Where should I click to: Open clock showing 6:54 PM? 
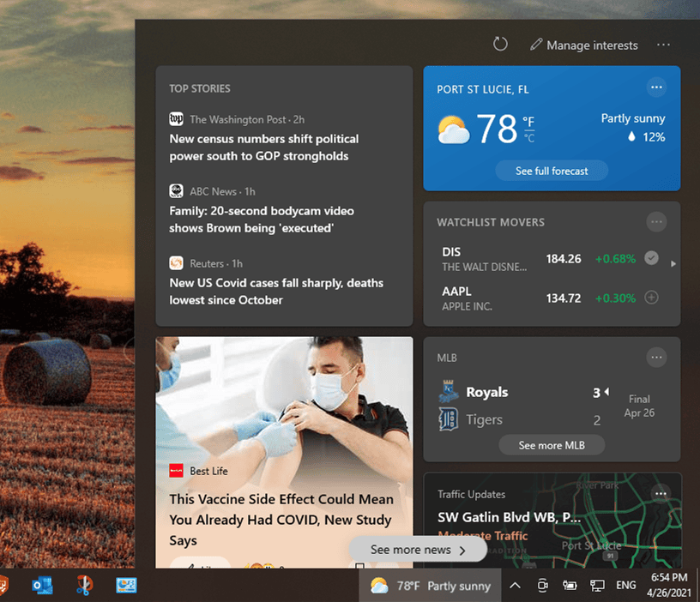669,585
